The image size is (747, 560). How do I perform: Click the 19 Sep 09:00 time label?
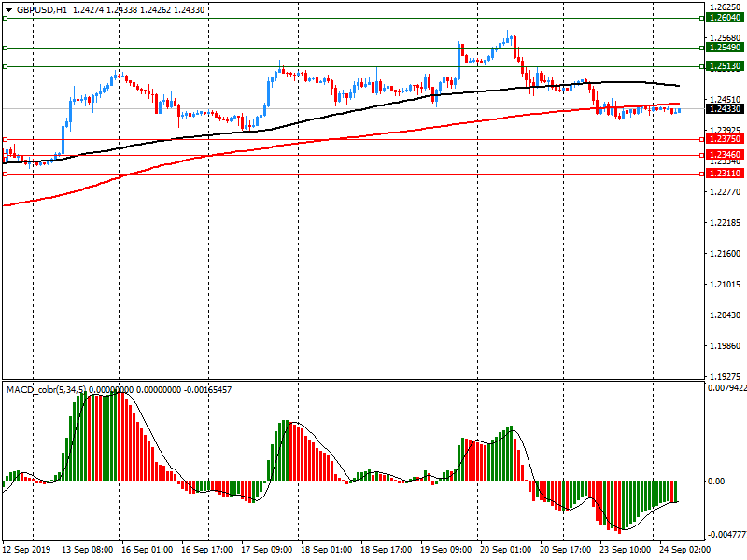point(446,550)
